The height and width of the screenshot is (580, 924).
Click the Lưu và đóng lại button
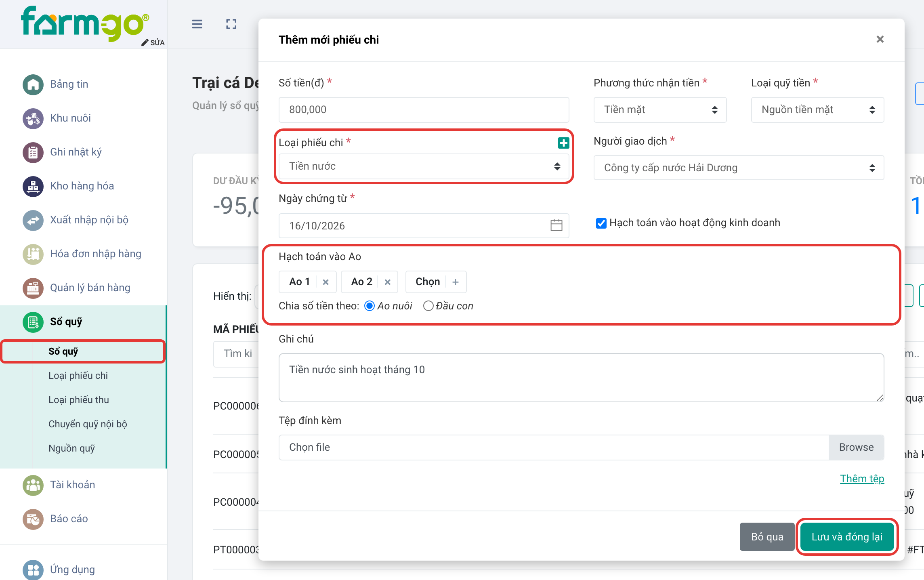(847, 537)
